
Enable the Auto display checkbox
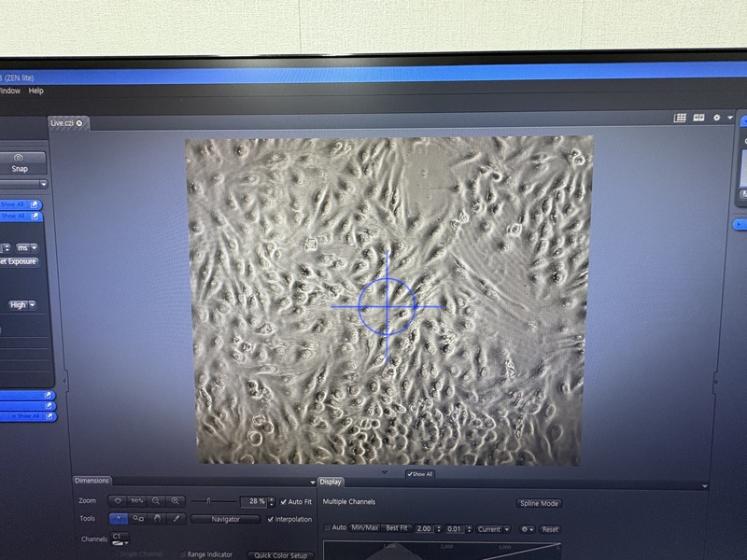[328, 528]
